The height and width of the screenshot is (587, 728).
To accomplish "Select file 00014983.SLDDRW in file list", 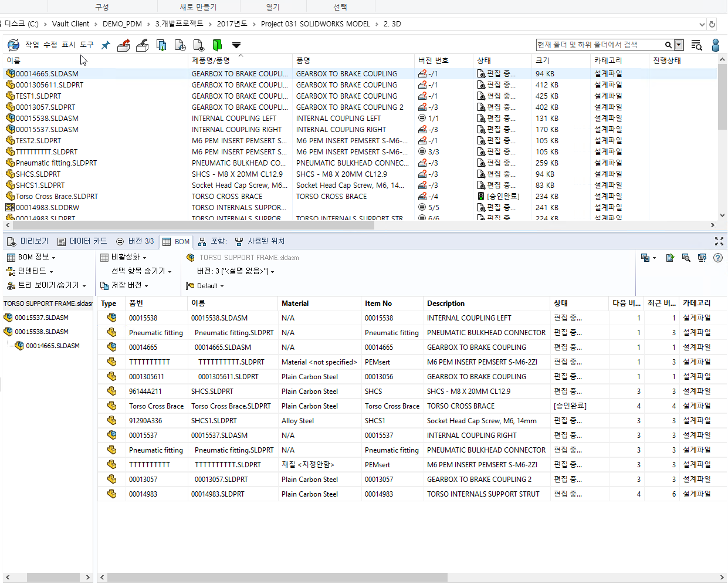I will coord(48,208).
